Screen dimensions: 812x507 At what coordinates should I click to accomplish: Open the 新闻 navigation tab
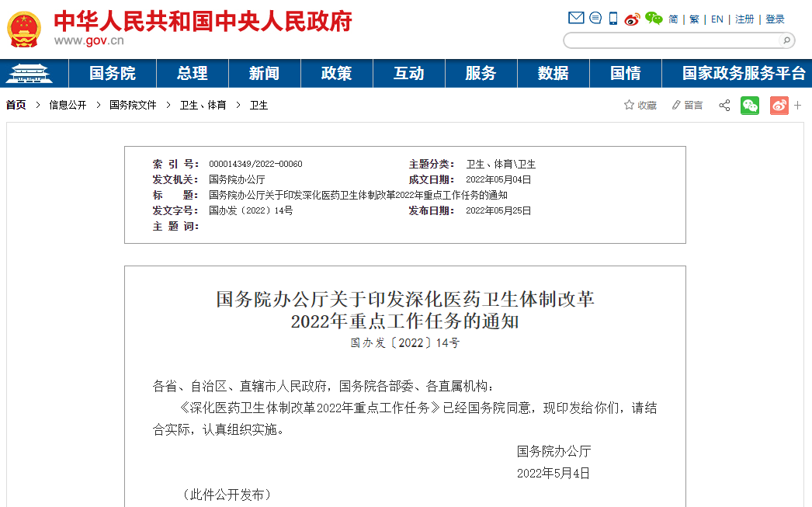click(264, 73)
